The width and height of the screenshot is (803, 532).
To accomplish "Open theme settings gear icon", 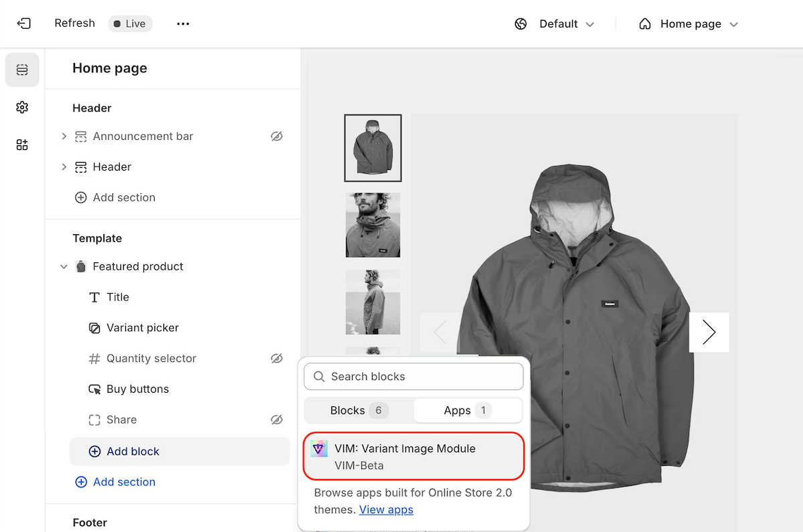I will (x=22, y=107).
